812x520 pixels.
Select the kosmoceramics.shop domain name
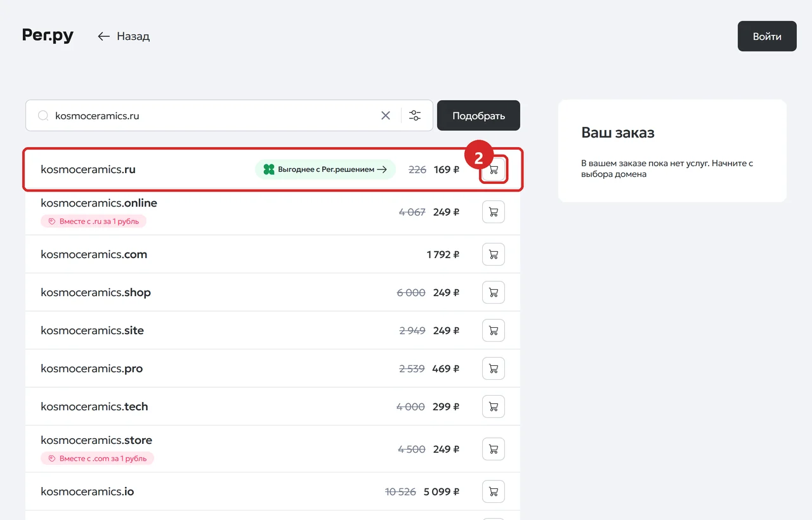tap(96, 292)
